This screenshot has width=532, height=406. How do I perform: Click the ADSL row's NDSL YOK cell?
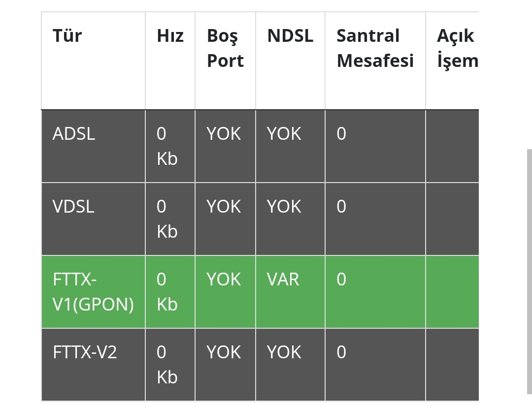coord(284,134)
